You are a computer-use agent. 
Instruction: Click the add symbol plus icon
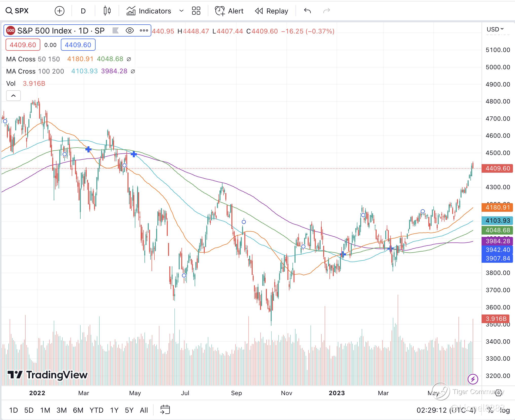click(x=60, y=11)
